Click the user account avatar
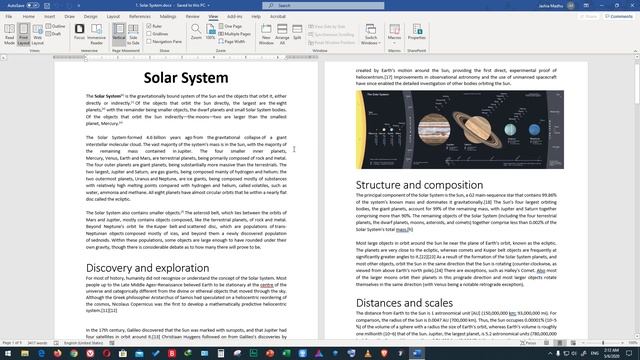Screen dimensions: 640x360 point(571,6)
